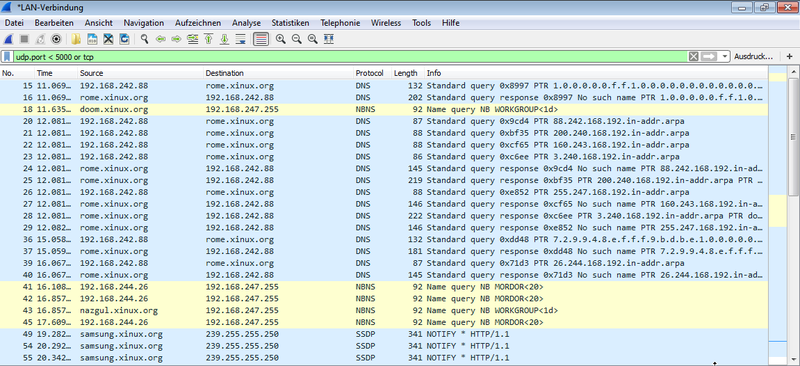This screenshot has width=800, height=366.
Task: Open the recent filters dropdown
Action: pyautogui.click(x=725, y=57)
